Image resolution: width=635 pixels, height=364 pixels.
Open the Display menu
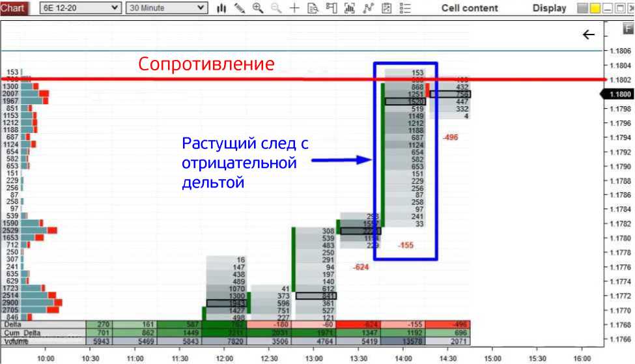click(549, 8)
